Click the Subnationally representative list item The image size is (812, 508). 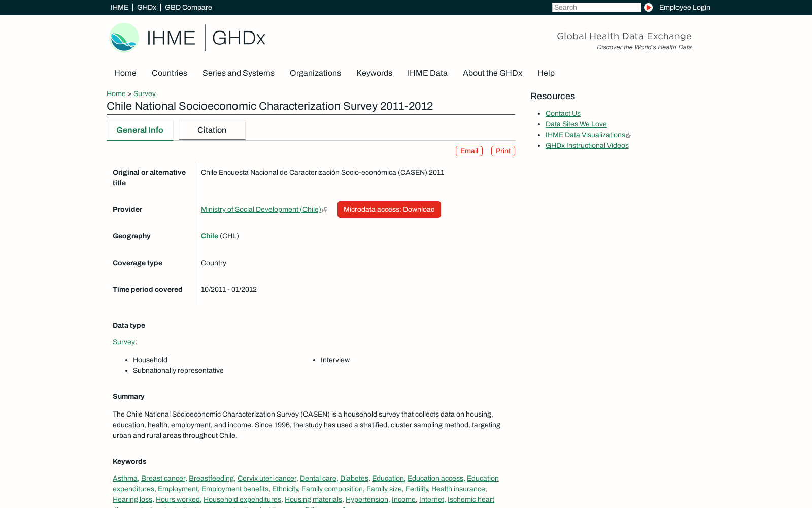pos(178,370)
